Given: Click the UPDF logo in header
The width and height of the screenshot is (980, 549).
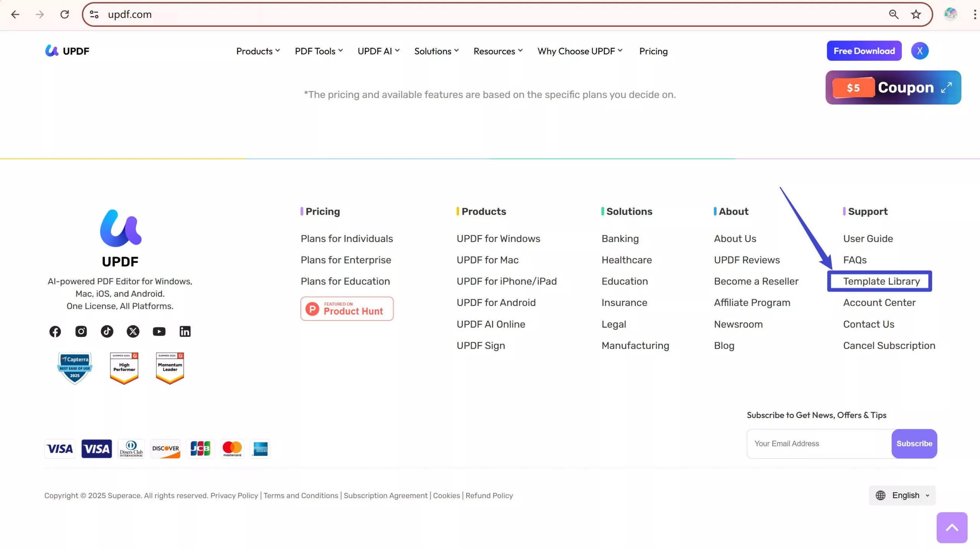Looking at the screenshot, I should click(x=67, y=51).
